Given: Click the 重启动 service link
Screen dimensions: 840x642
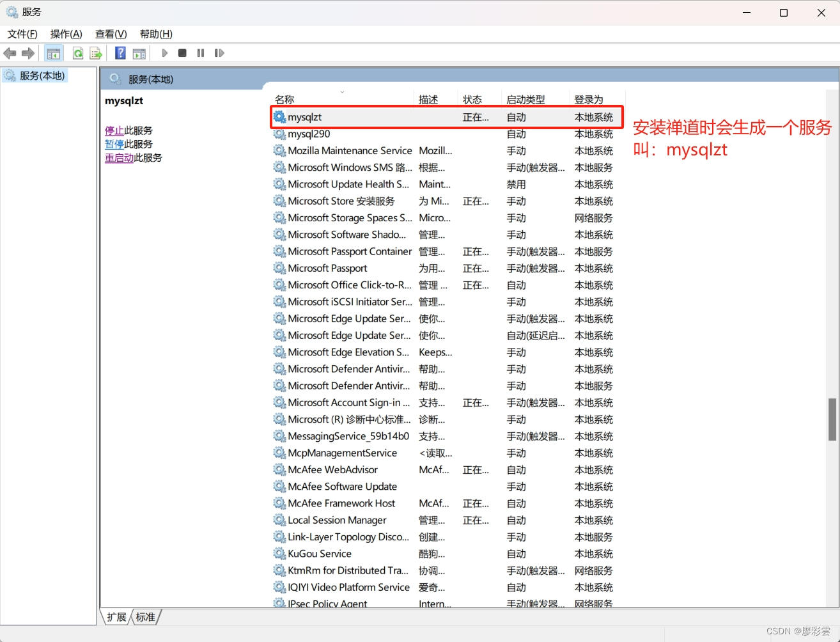Looking at the screenshot, I should pos(120,157).
